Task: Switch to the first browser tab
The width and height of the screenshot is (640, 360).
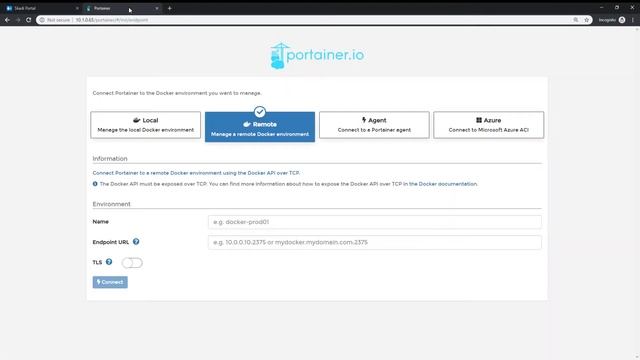Action: [x=41, y=8]
